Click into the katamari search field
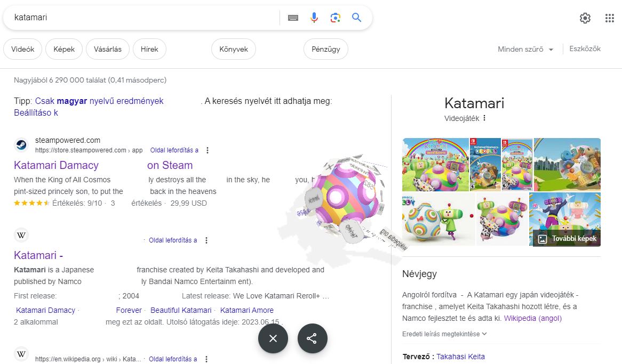622x364 pixels. 144,18
